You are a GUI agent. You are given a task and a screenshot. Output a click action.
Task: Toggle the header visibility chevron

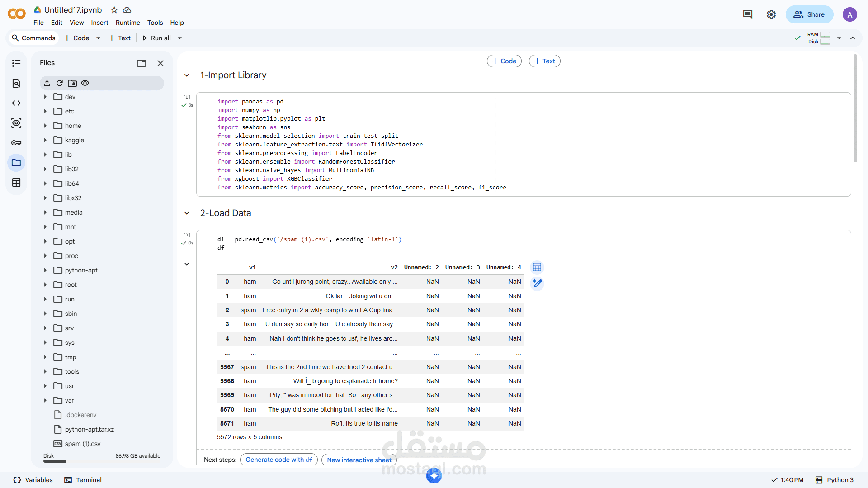pyautogui.click(x=853, y=38)
